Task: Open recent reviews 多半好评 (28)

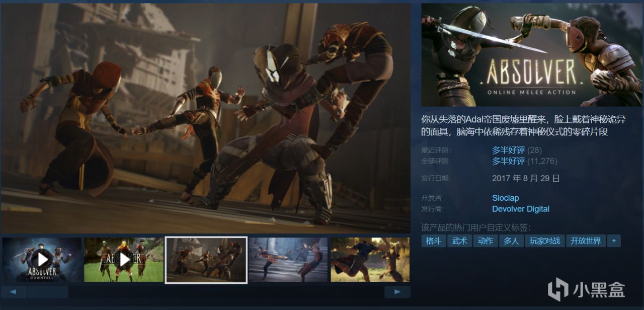Action: pos(517,150)
